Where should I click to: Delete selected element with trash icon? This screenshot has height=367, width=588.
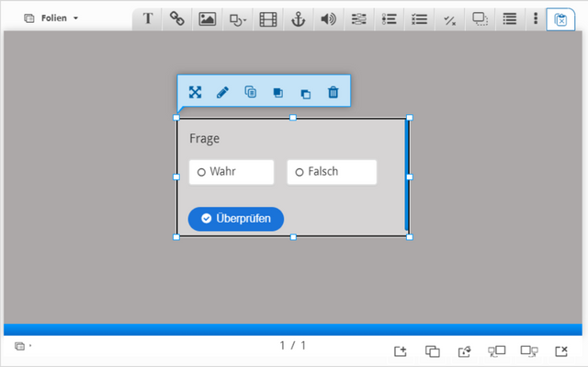pyautogui.click(x=333, y=92)
